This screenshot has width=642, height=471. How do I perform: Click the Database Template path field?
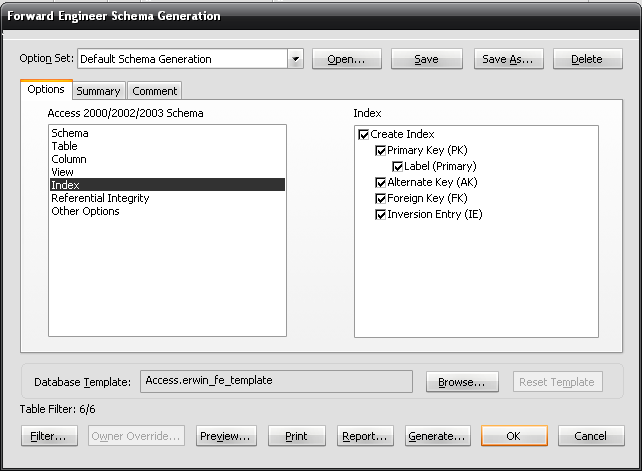click(276, 381)
